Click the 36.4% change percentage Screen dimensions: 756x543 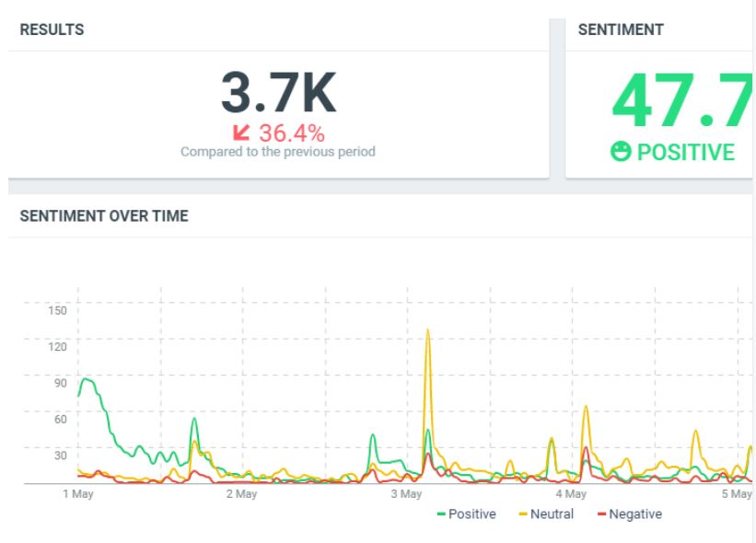click(292, 133)
